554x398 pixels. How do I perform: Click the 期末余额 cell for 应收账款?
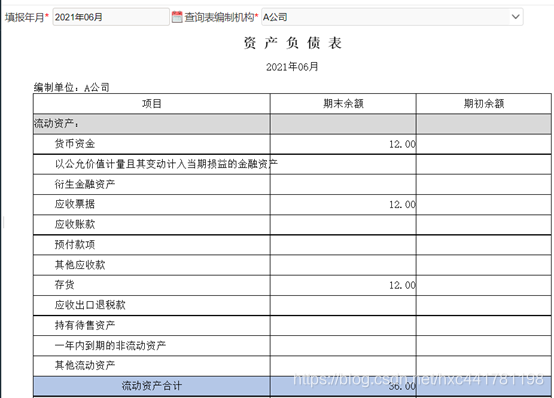pyautogui.click(x=343, y=224)
